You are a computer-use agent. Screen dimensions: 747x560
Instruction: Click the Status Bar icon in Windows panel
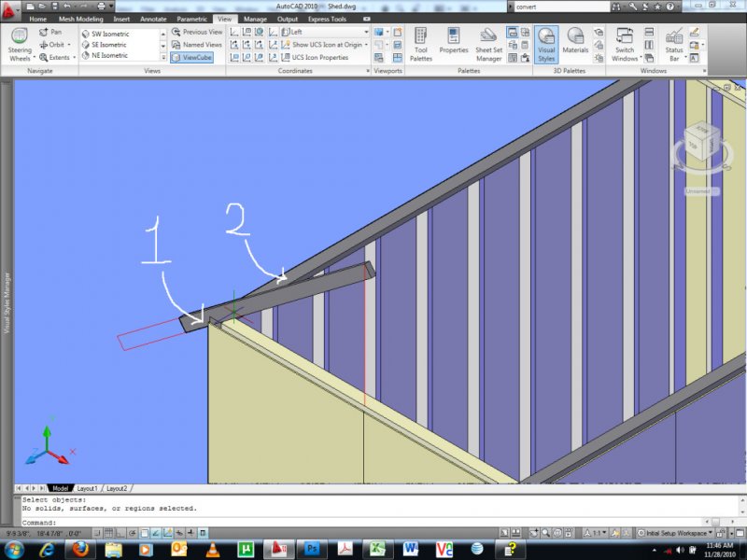pos(673,35)
